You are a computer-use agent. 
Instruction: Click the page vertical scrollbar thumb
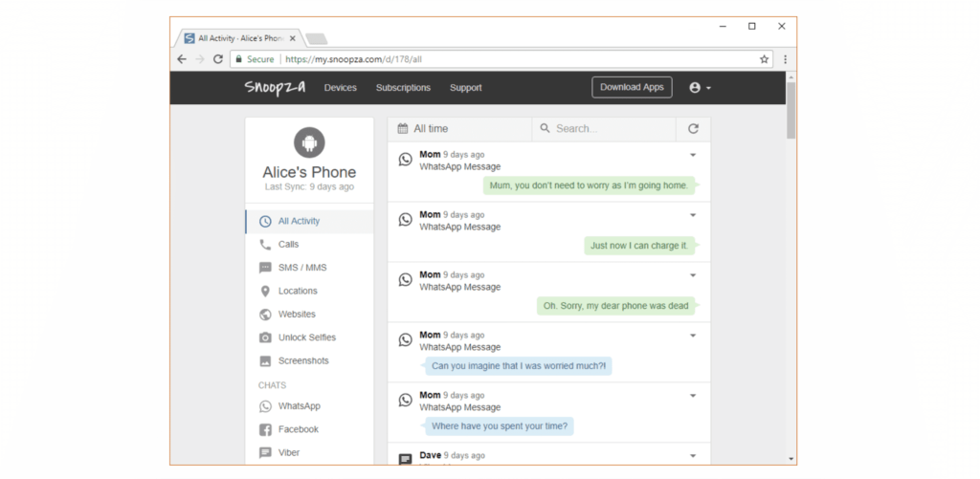pyautogui.click(x=791, y=110)
